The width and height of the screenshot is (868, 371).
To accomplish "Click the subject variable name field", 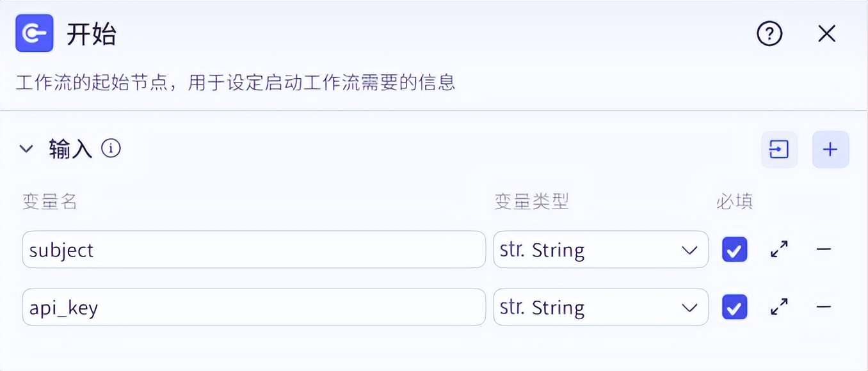I will (x=253, y=249).
